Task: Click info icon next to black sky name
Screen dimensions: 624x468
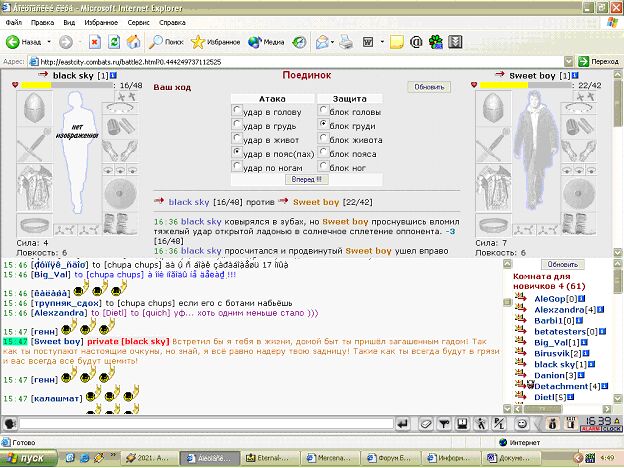Action: point(113,75)
